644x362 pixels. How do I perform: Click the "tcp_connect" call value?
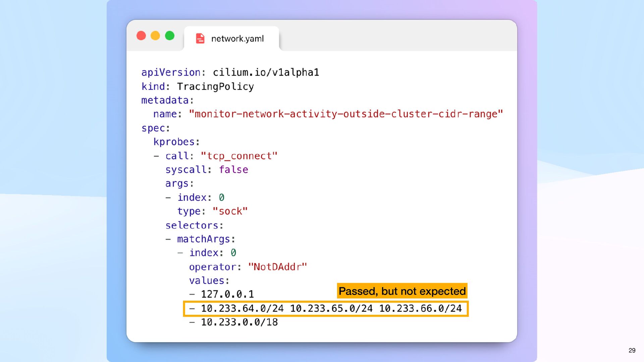point(239,156)
